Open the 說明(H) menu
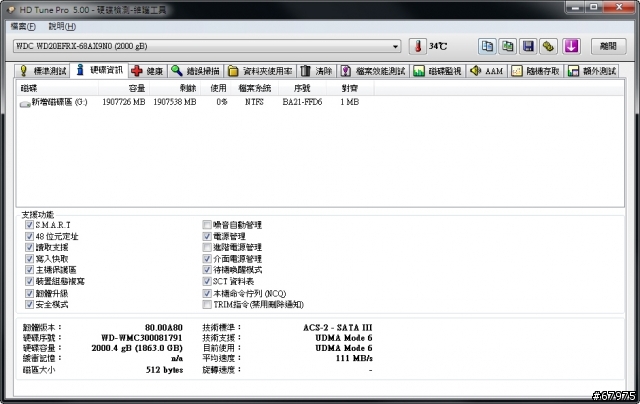 click(62, 27)
